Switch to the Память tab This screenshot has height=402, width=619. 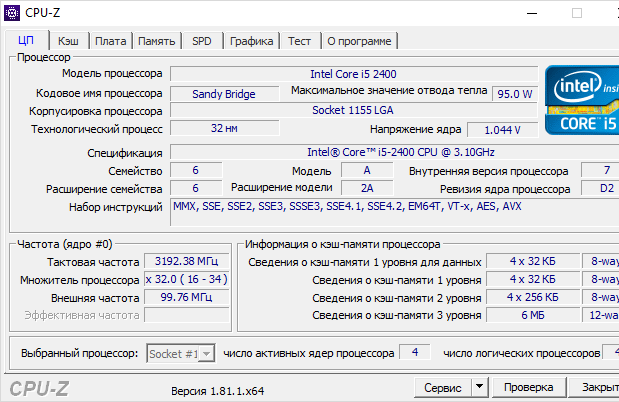pyautogui.click(x=157, y=41)
